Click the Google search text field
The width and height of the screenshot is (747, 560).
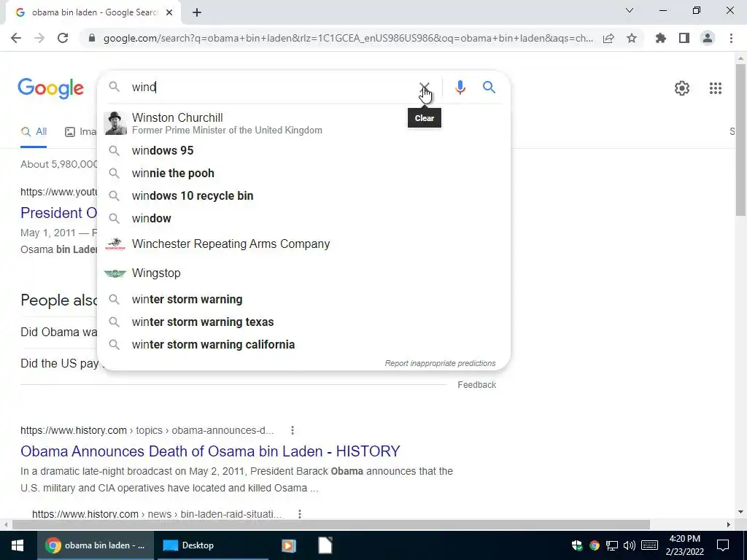coord(271,87)
